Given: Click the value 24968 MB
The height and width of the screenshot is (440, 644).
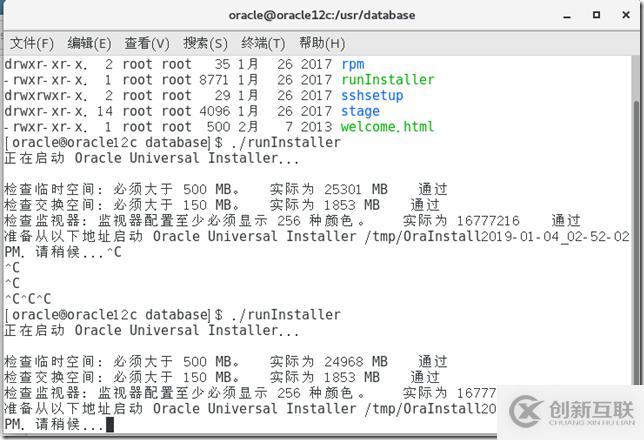Looking at the screenshot, I should point(355,362).
